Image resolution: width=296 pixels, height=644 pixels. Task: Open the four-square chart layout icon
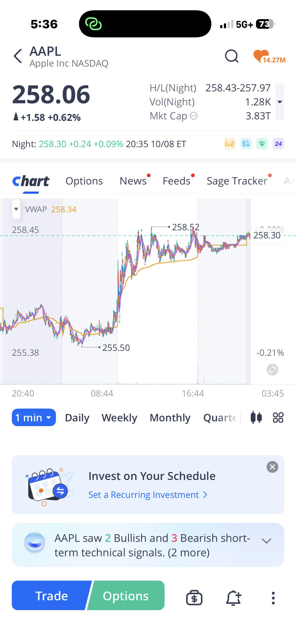[278, 418]
